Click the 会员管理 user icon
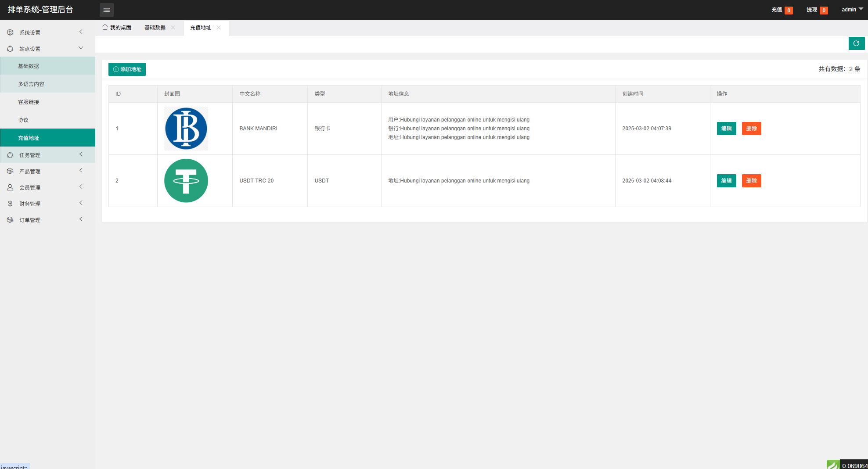Viewport: 868px width, 469px height. click(10, 187)
